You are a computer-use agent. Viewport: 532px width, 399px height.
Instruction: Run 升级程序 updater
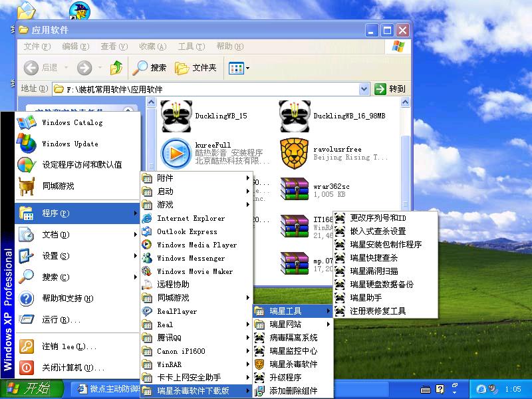293,377
